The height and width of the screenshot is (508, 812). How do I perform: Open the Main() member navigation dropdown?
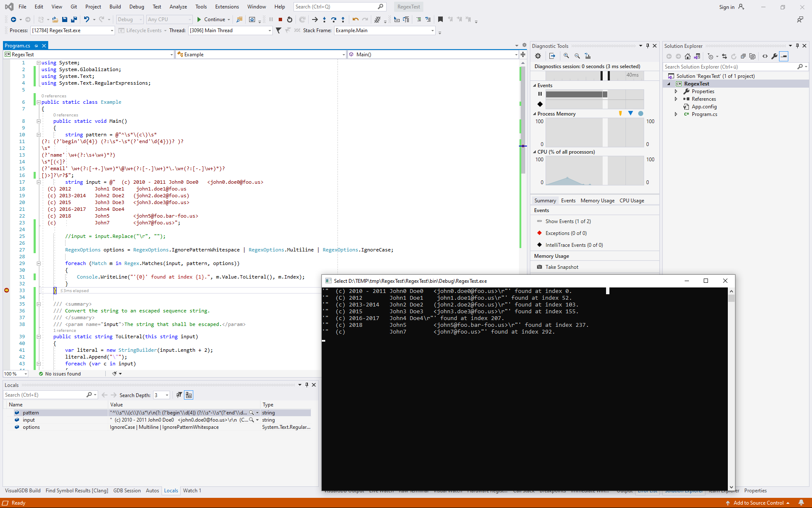433,55
